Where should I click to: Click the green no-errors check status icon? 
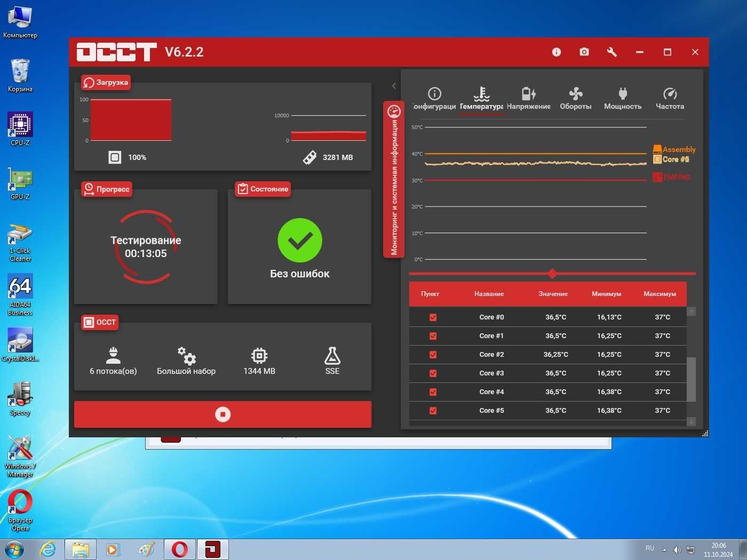[300, 241]
